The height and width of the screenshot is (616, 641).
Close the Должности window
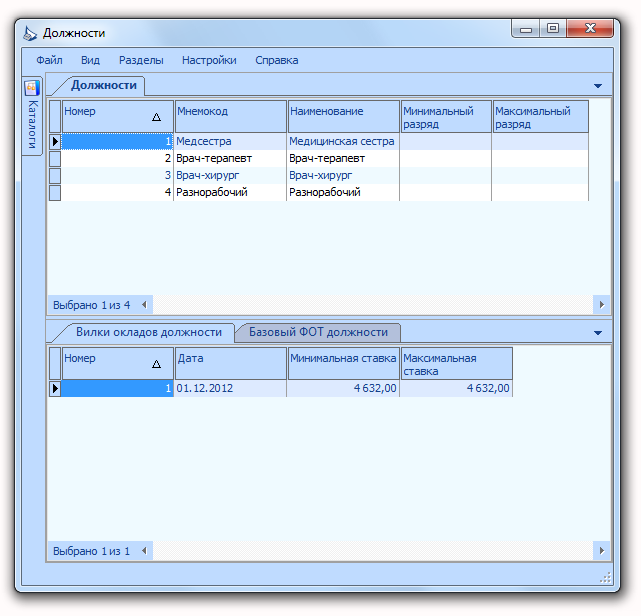click(590, 29)
